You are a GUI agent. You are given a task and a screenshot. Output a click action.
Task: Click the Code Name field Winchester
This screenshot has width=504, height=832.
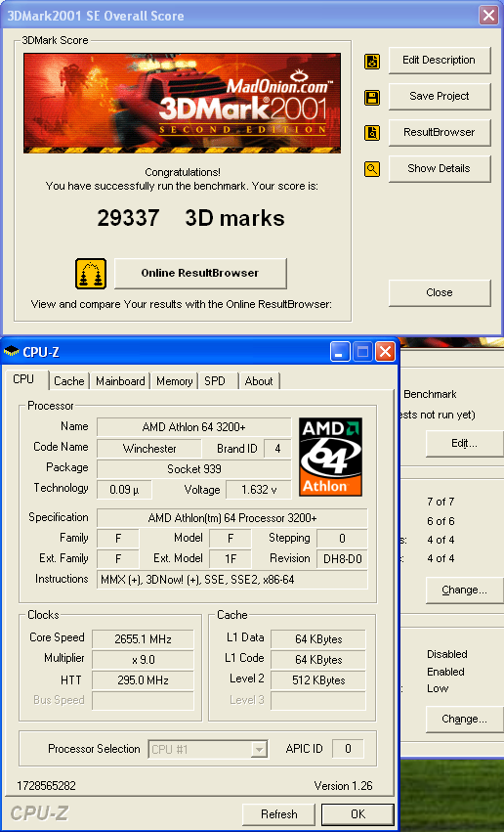pos(149,449)
